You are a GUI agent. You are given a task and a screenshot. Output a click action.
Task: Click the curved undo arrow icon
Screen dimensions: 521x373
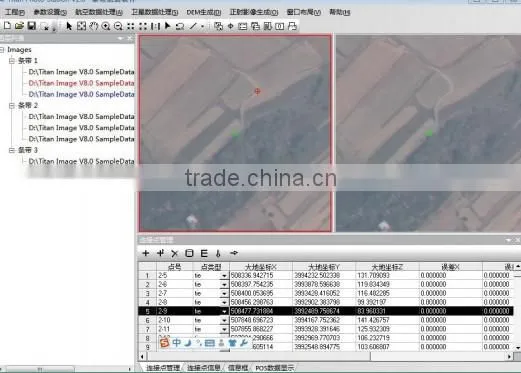180,26
